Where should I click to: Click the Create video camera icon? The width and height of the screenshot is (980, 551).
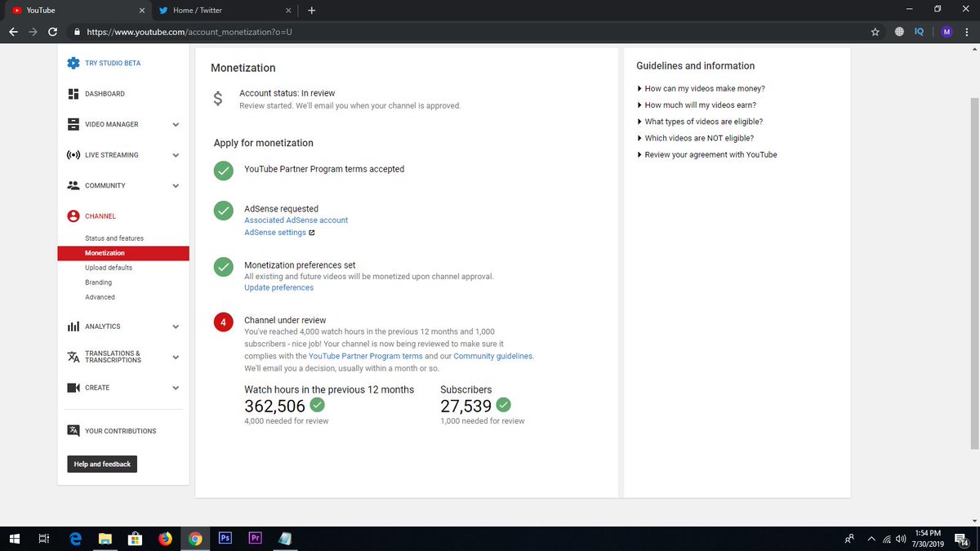[x=73, y=388]
